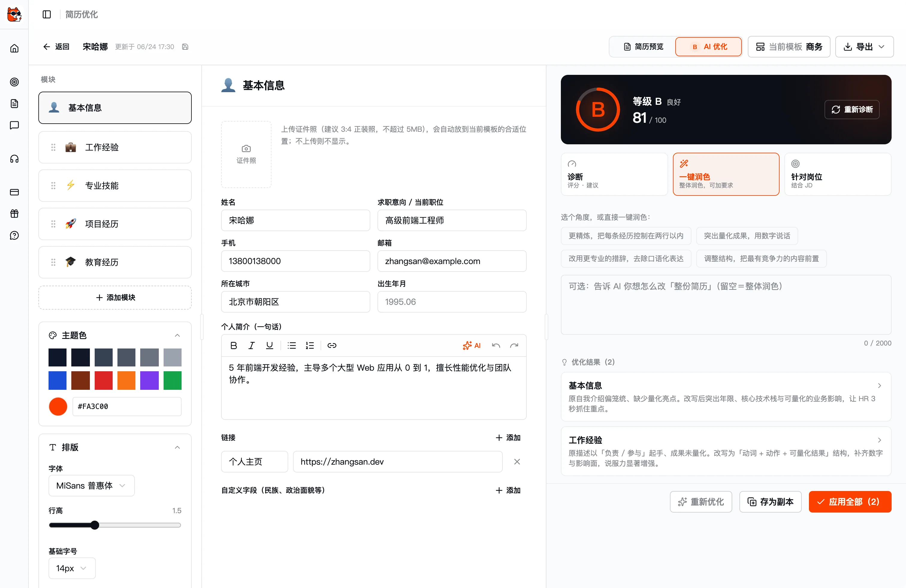Choose the 改用更专业的措辞 suggestion chip
Image resolution: width=906 pixels, height=588 pixels.
pyautogui.click(x=626, y=259)
